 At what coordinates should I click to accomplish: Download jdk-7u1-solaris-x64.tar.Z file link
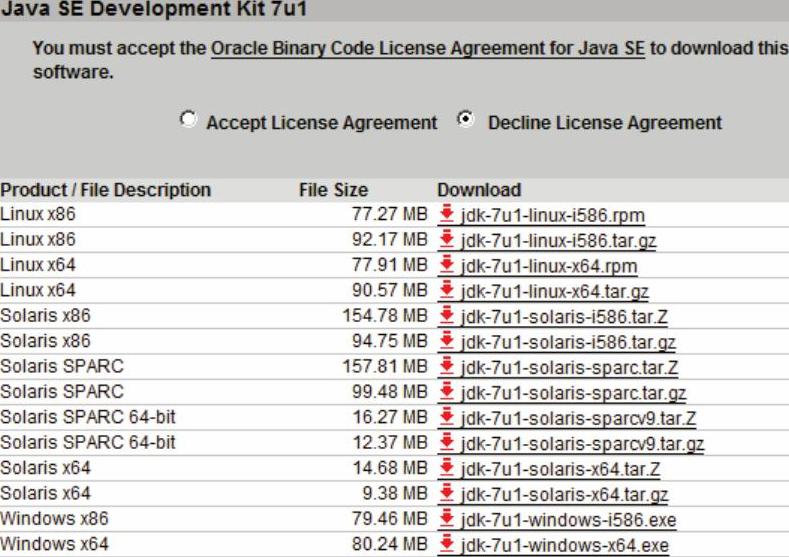pos(560,469)
